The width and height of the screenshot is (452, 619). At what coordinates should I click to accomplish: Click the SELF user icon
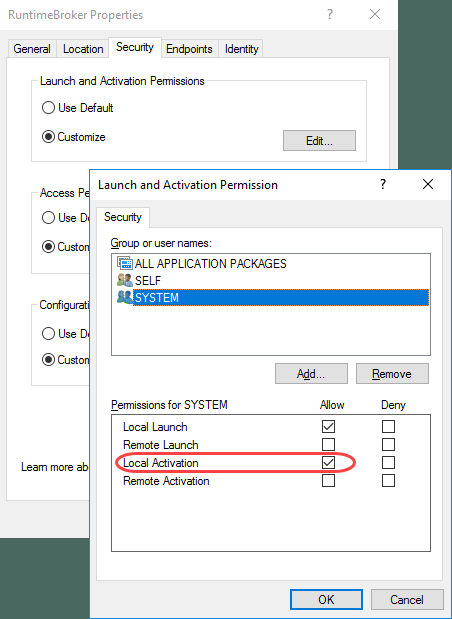(x=125, y=280)
